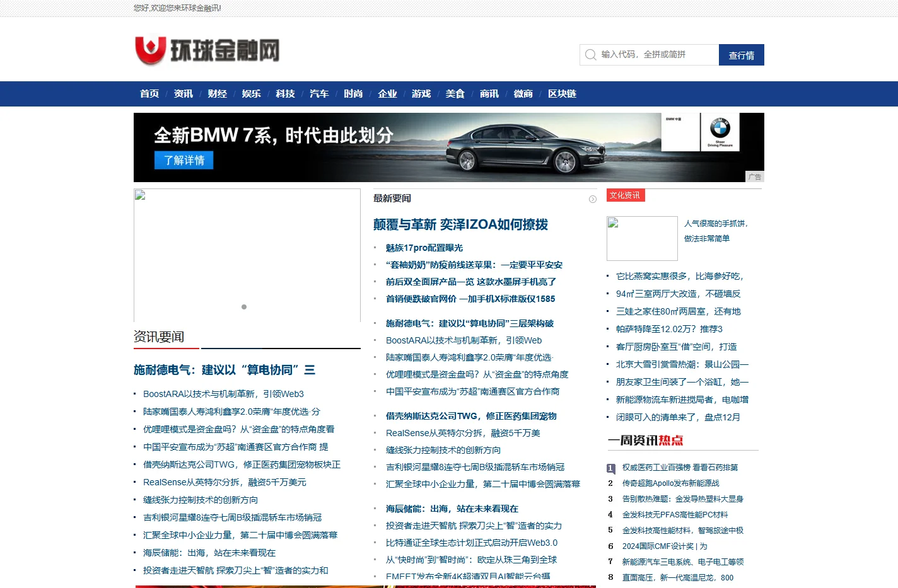Open article 首销便跌破官网价 一加手机X
The width and height of the screenshot is (898, 588).
[470, 299]
